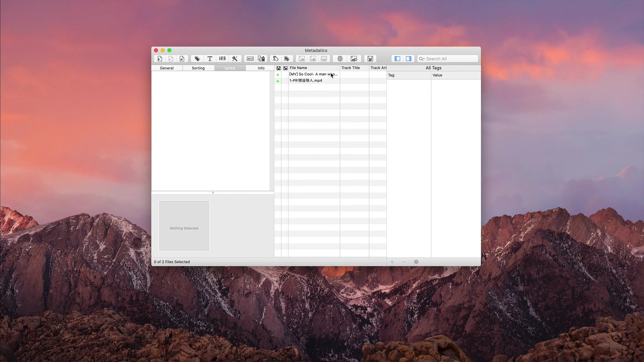Click the plus button to add tag
The height and width of the screenshot is (362, 644).
pos(392,262)
